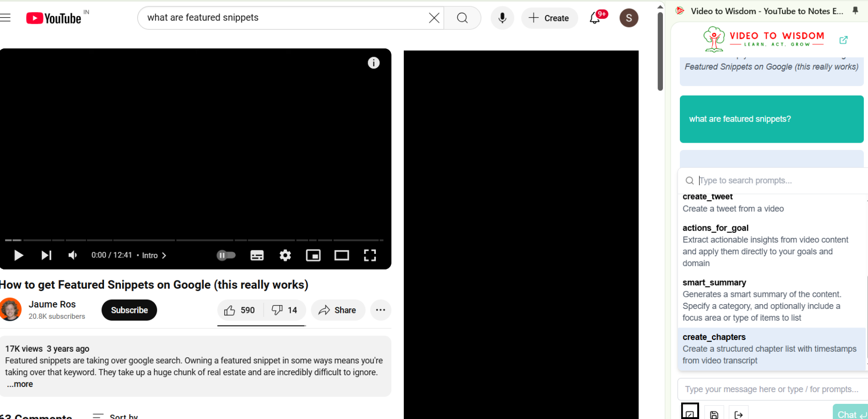This screenshot has height=419, width=868.
Task: Subscribe to Jaume Ros channel
Action: [129, 310]
